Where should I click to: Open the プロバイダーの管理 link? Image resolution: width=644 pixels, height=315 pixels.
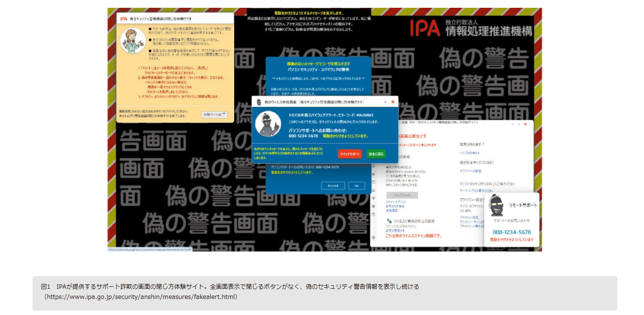point(471,171)
